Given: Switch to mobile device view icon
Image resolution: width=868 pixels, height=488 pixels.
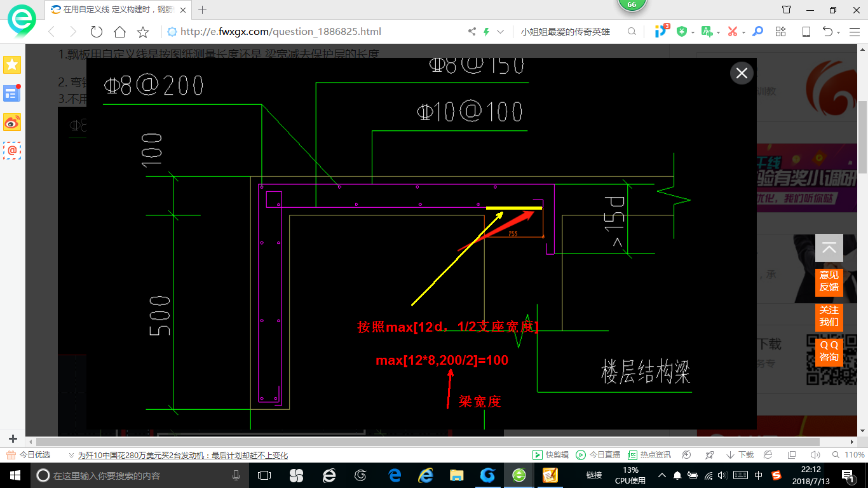Looking at the screenshot, I should coord(806,32).
